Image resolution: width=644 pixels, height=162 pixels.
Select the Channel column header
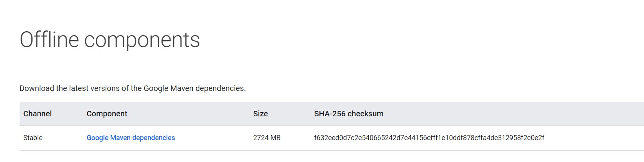tap(38, 114)
